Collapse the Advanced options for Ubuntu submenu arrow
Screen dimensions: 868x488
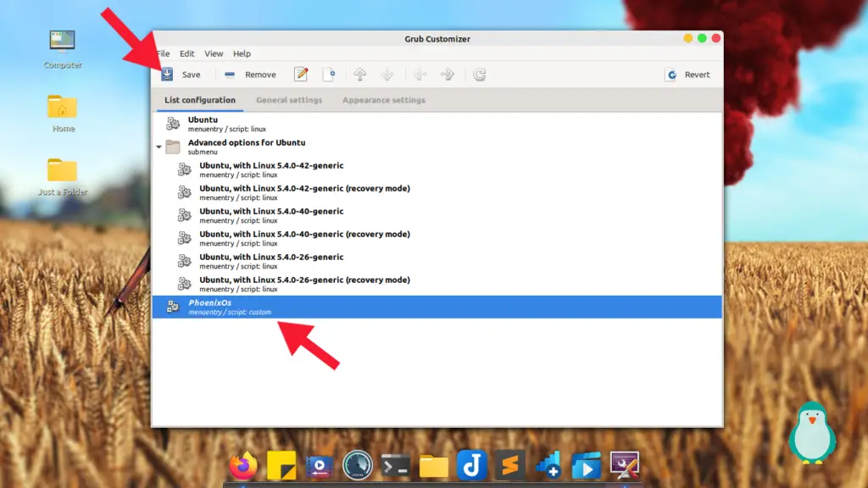click(x=159, y=147)
